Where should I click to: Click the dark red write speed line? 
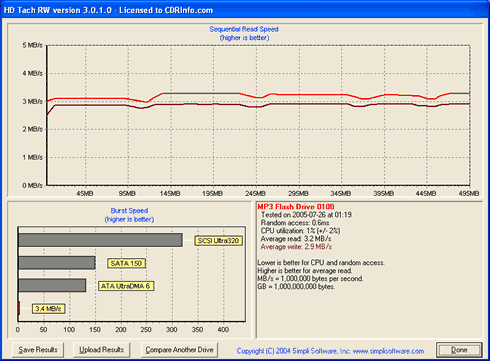point(200,104)
